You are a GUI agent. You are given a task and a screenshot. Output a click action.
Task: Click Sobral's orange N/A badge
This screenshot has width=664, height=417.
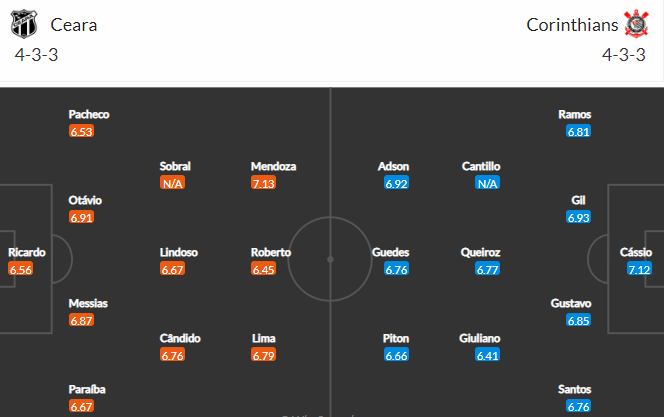pyautogui.click(x=172, y=183)
